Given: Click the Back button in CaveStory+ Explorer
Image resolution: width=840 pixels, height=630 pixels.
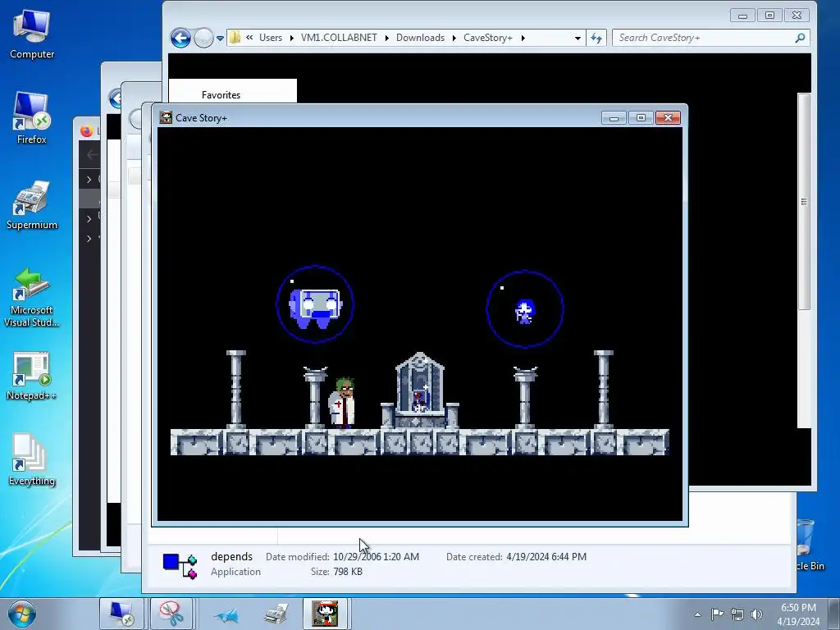Looking at the screenshot, I should click(180, 38).
